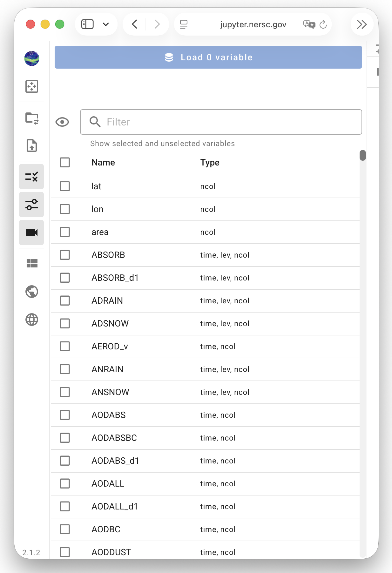The height and width of the screenshot is (573, 392).
Task: Open the sliders settings icon
Action: coord(31,205)
